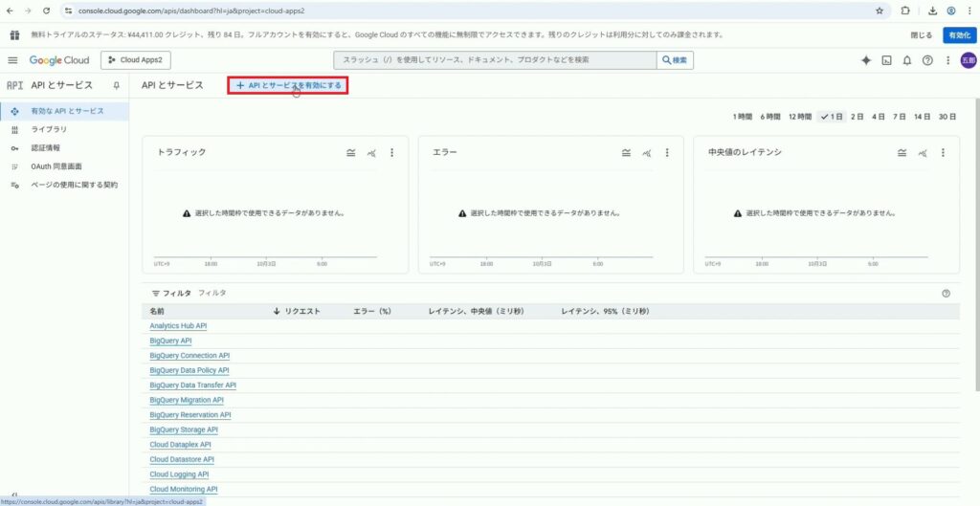Pin the API とサービス sidebar
The image size is (980, 506).
point(116,85)
